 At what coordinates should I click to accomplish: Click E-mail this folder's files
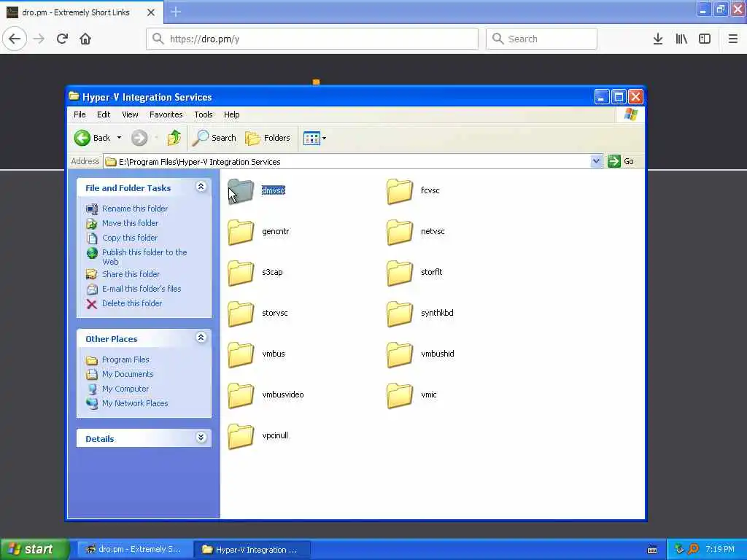pyautogui.click(x=142, y=289)
